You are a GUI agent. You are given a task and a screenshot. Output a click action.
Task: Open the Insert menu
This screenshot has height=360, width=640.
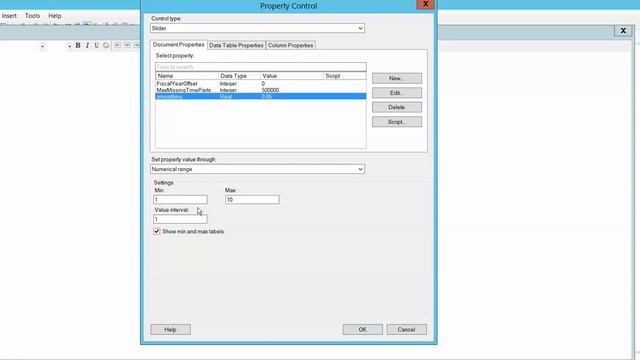click(x=9, y=16)
